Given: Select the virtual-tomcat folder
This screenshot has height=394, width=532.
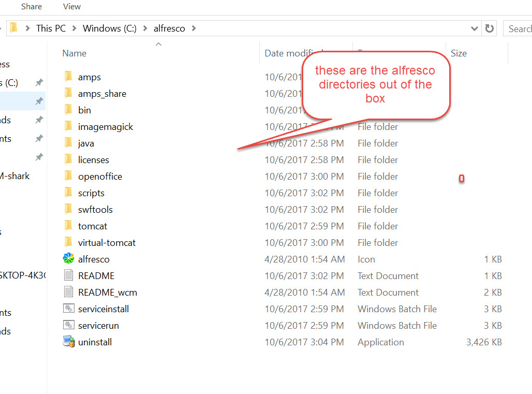Looking at the screenshot, I should (107, 242).
